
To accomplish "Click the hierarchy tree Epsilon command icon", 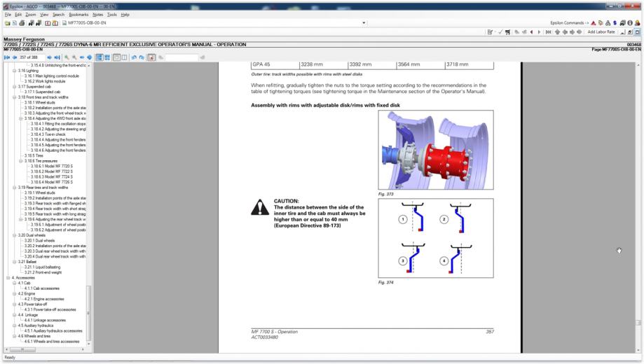I will coord(608,23).
